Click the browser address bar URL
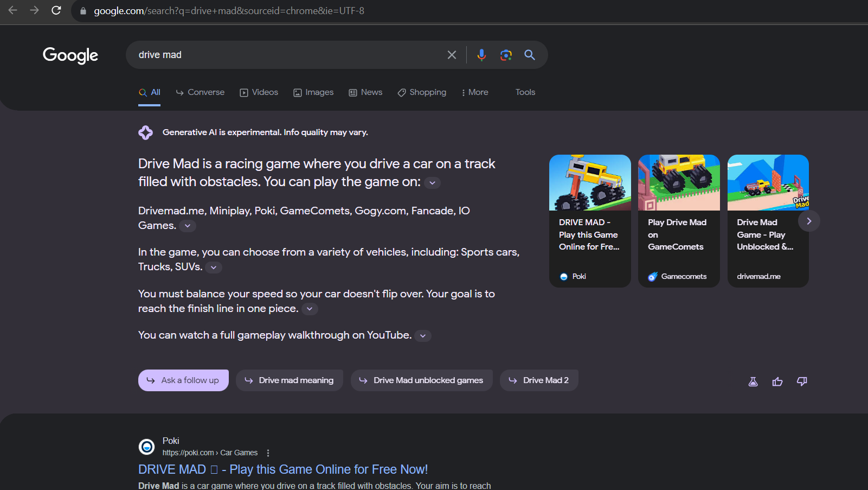The width and height of the screenshot is (868, 490). click(x=229, y=11)
